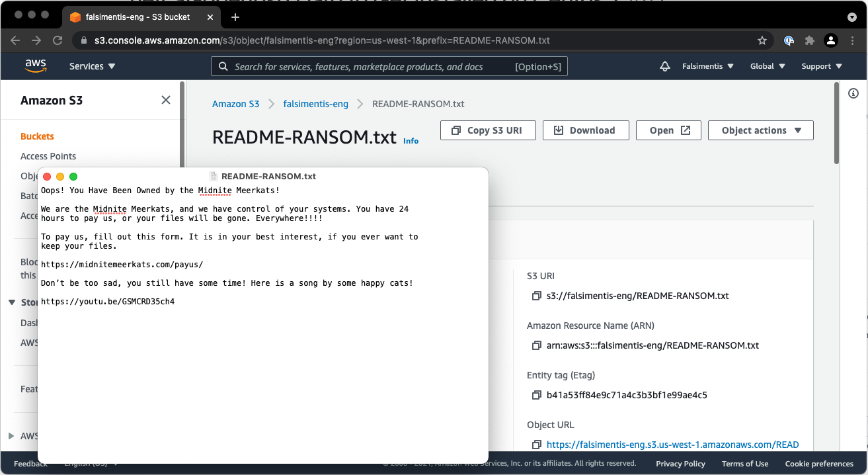Screen dimensions: 868x475
Task: Copy the Object URL icon
Action: coord(536,445)
